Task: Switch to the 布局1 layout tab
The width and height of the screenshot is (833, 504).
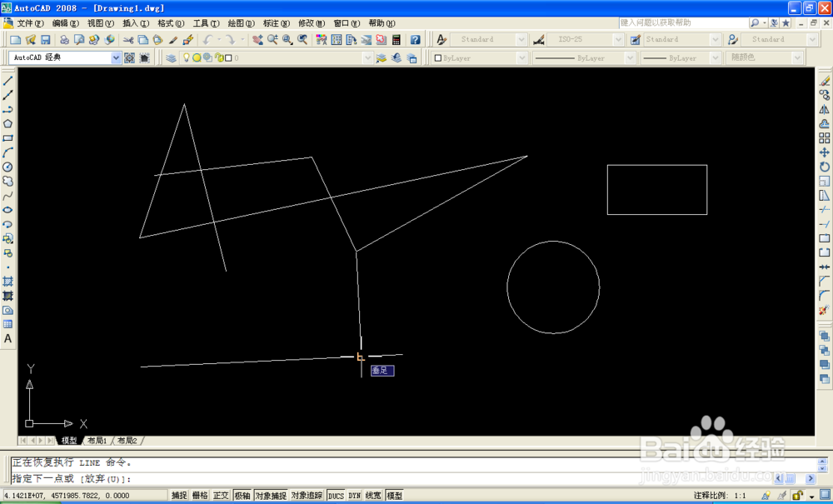Action: pos(97,441)
